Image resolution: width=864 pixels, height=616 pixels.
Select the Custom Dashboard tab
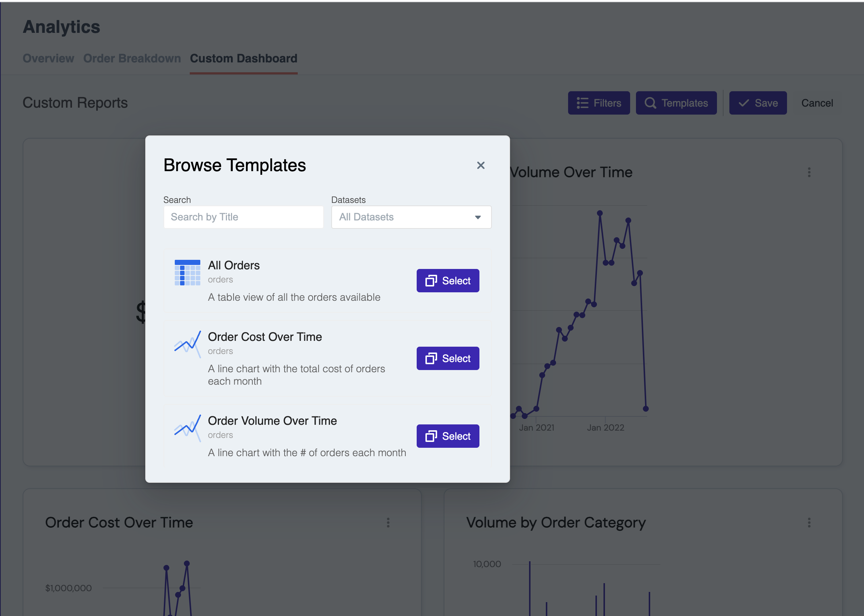tap(243, 58)
